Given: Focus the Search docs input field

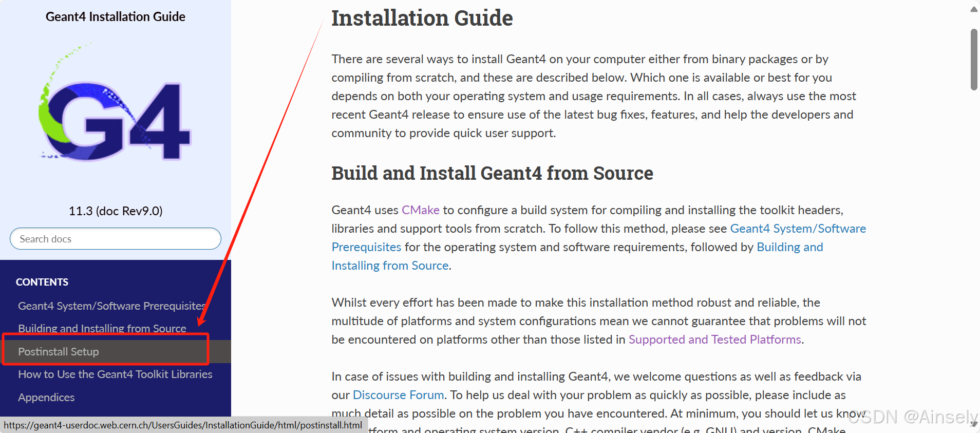Looking at the screenshot, I should (116, 239).
